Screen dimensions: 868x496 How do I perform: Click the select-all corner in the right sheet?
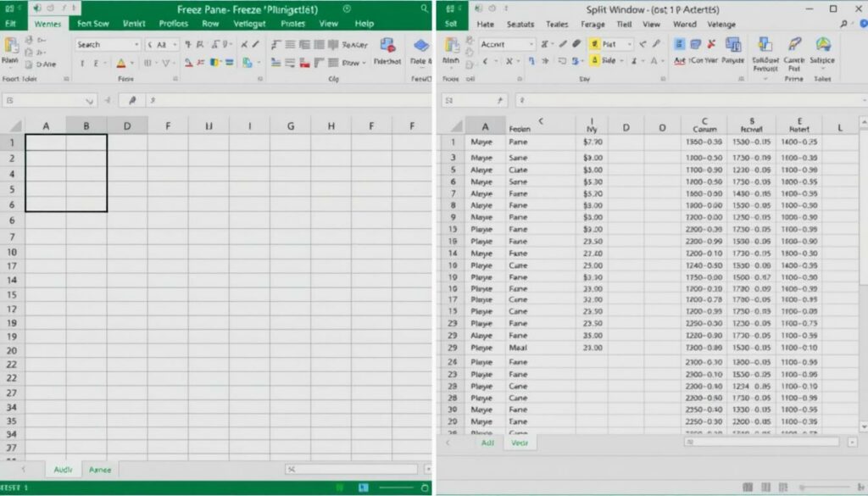click(x=455, y=127)
